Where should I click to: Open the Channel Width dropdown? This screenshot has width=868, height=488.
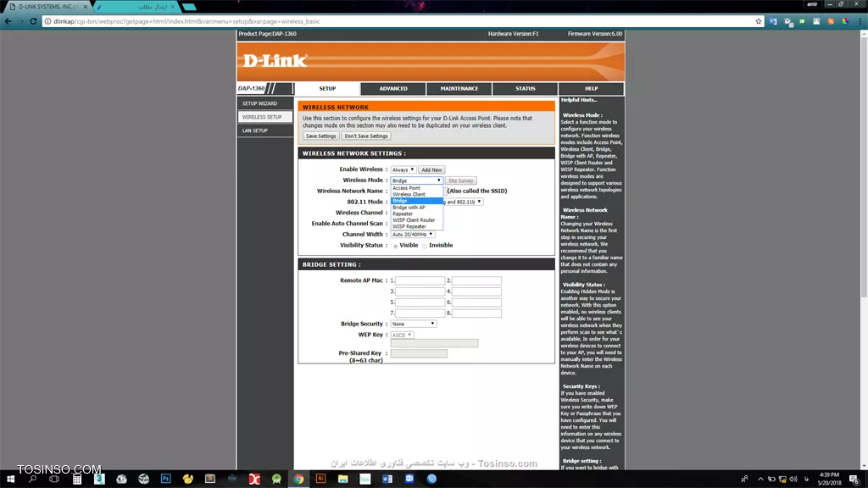click(413, 235)
